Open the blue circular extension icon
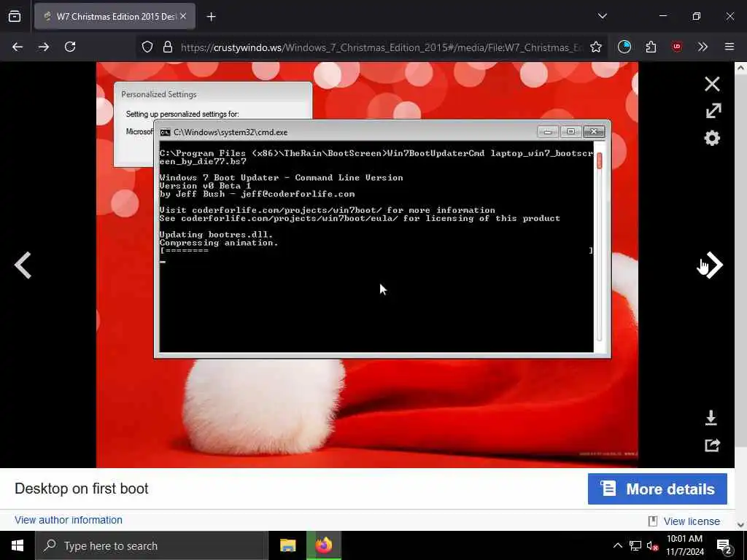Image resolution: width=747 pixels, height=560 pixels. click(624, 47)
